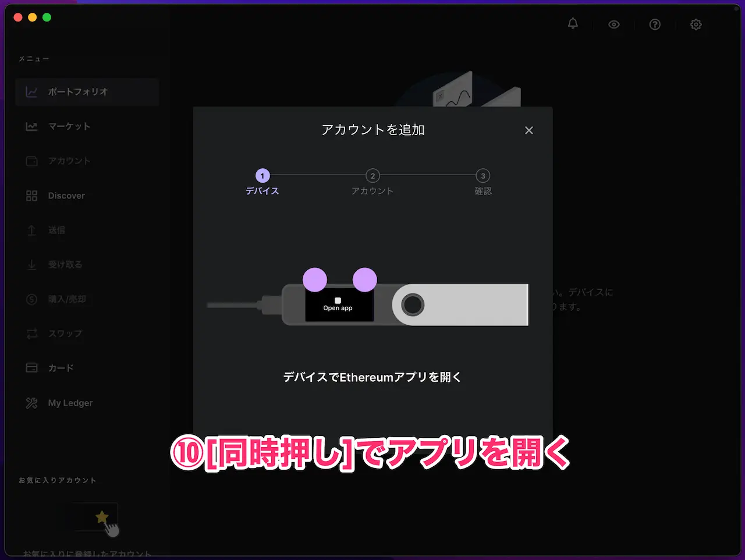Click the device's round swivel button
Image resolution: width=745 pixels, height=560 pixels.
(x=413, y=304)
